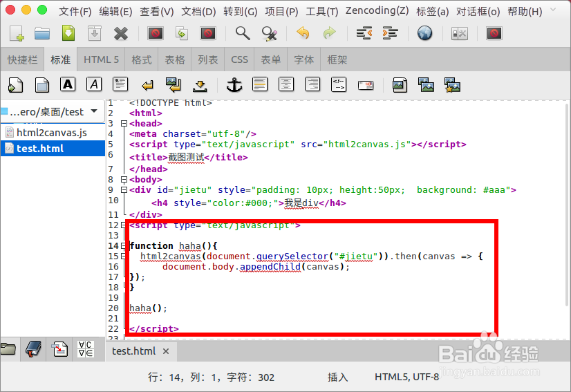Screen dimensions: 571x392
Task: Switch to the HTML 5 toolbar tab
Action: (x=101, y=59)
